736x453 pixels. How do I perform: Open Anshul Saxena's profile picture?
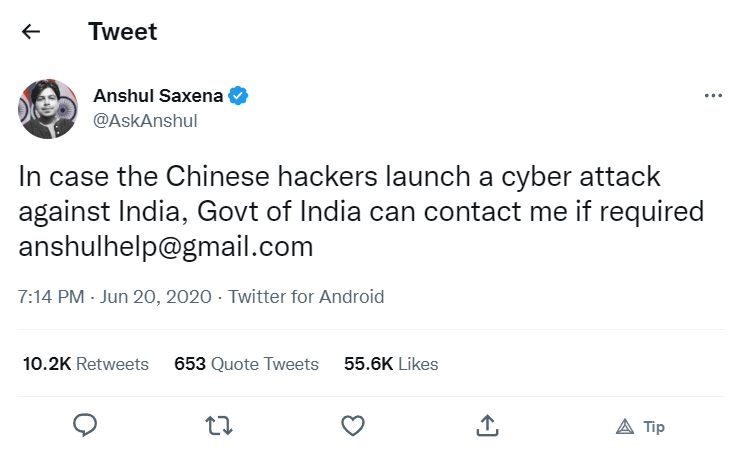click(x=48, y=109)
